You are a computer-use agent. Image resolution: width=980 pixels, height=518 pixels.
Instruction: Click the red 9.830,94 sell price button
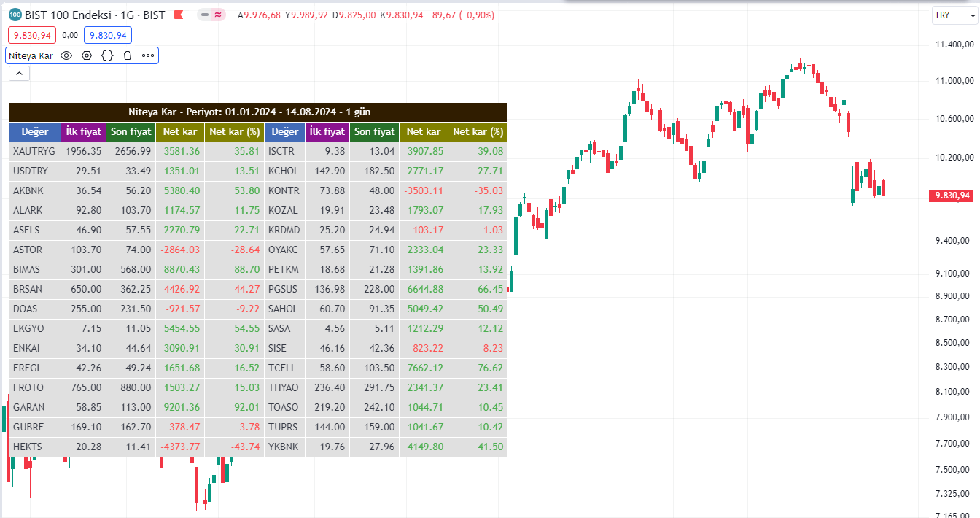[32, 34]
